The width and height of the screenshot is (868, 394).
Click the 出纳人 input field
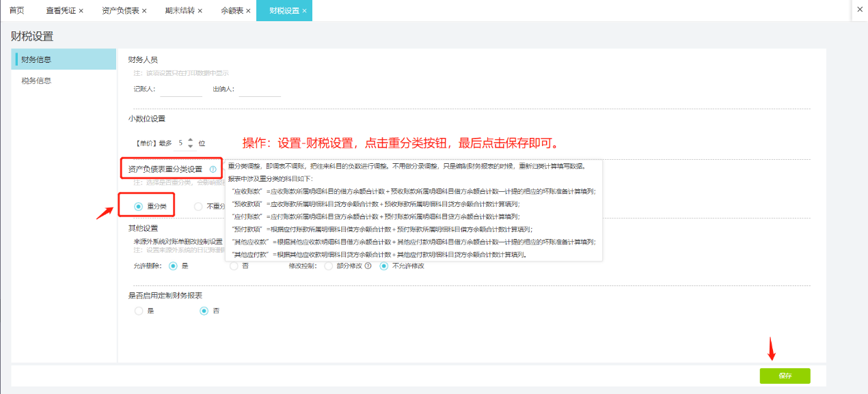[260, 89]
